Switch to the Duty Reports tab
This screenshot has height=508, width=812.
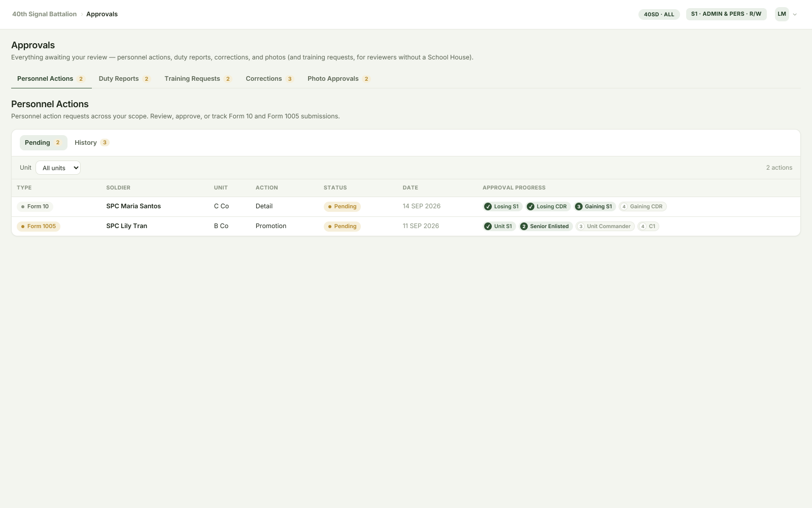click(x=124, y=79)
